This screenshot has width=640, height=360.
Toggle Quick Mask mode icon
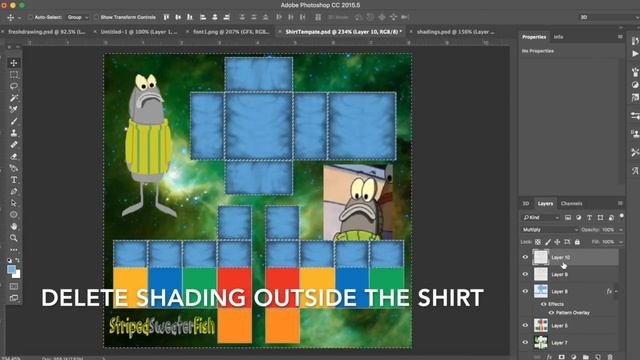[x=14, y=287]
